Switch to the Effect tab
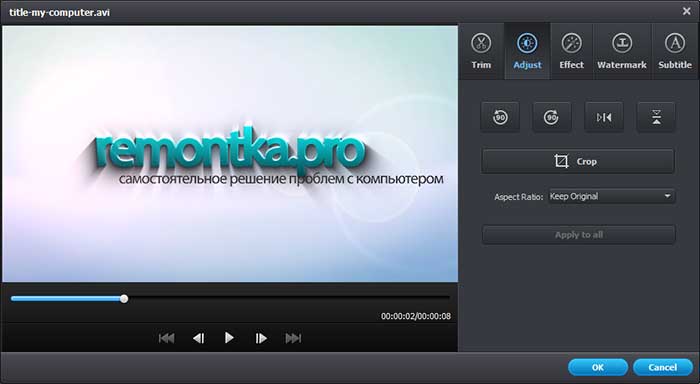This screenshot has height=384, width=700. click(x=571, y=51)
